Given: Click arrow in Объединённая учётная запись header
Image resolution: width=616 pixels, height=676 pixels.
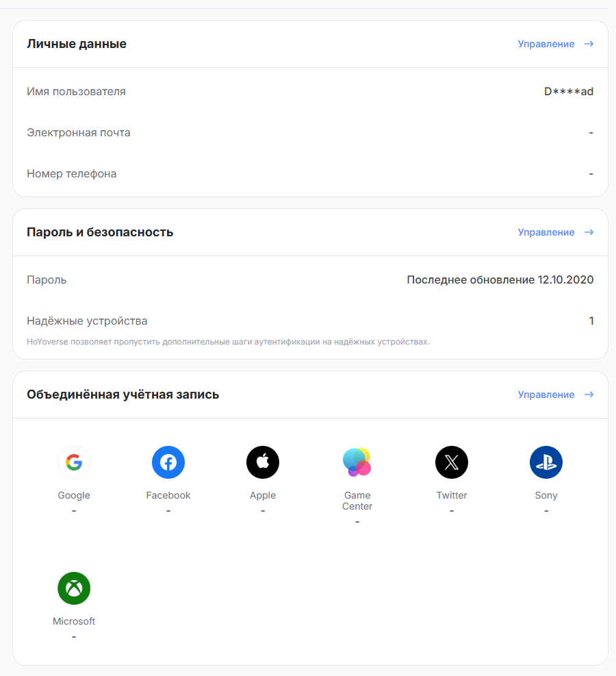Looking at the screenshot, I should [589, 395].
